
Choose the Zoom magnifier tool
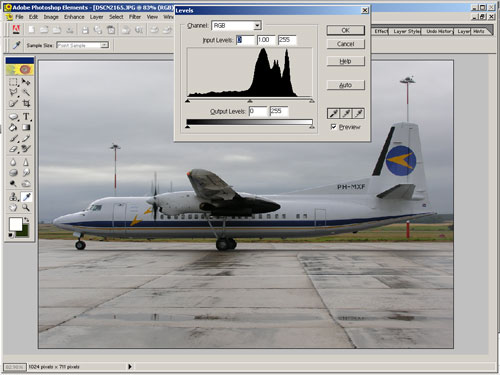click(x=26, y=208)
